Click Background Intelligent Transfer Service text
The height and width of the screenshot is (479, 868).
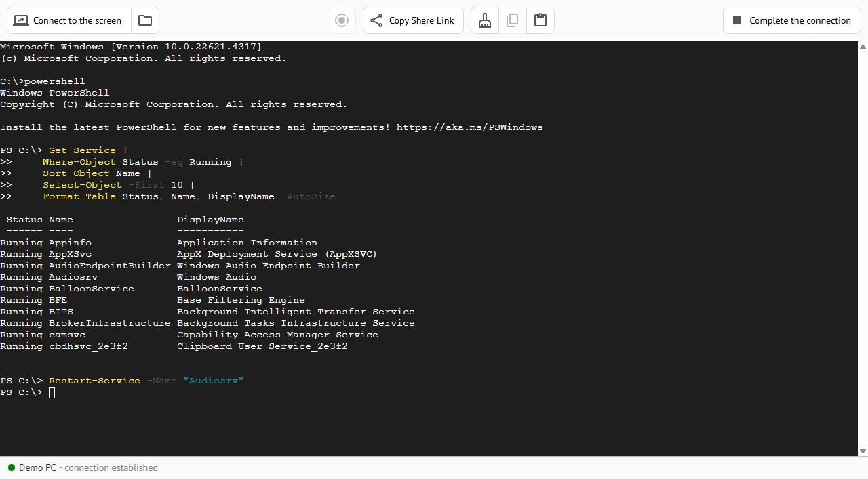pos(296,312)
